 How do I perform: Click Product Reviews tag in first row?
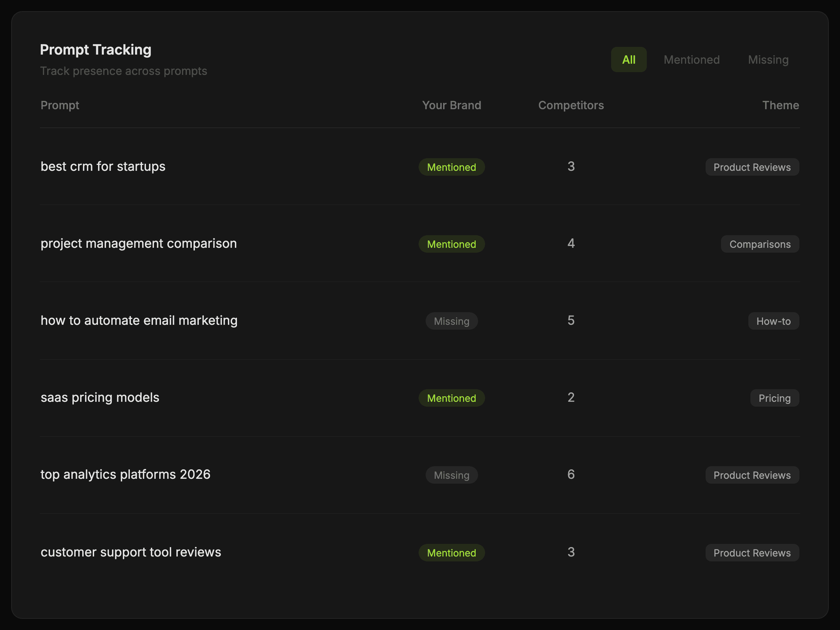tap(751, 167)
